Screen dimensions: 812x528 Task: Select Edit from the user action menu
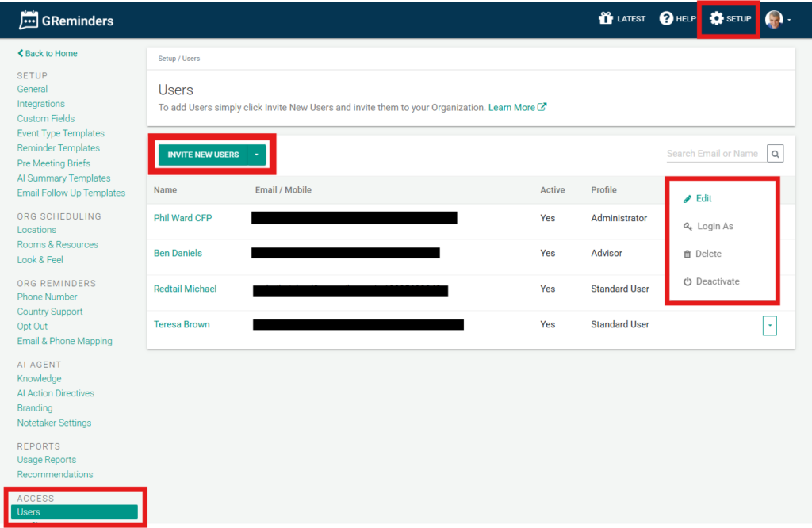click(x=703, y=198)
